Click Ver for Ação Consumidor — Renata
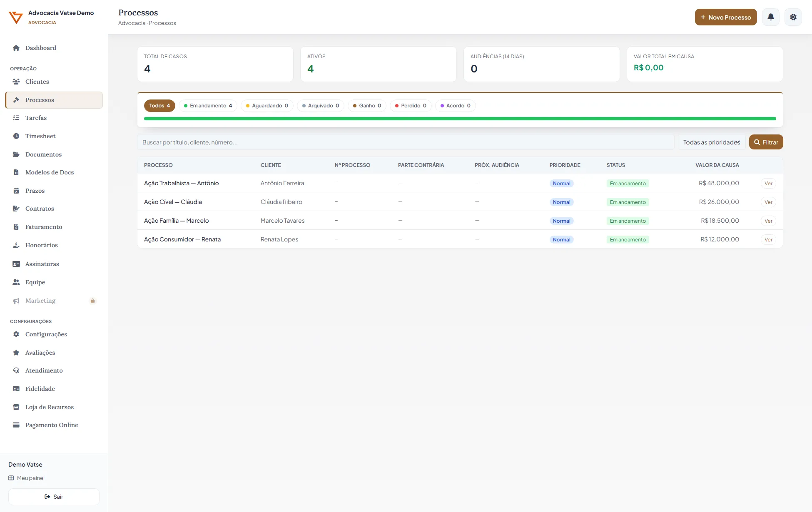 768,240
